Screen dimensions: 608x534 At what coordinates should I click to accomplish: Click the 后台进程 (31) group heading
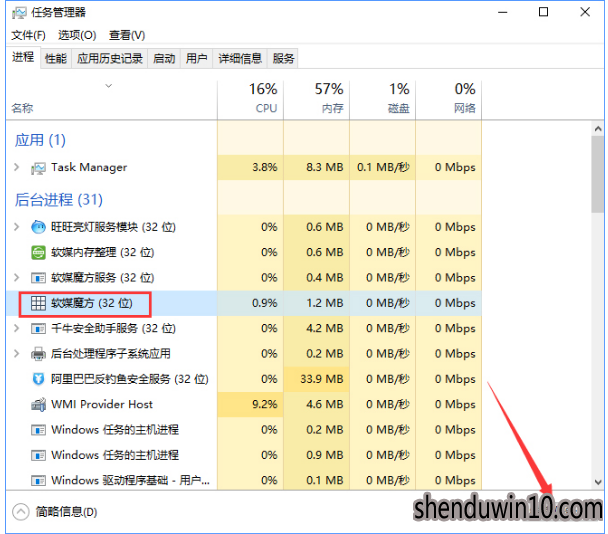tap(59, 200)
